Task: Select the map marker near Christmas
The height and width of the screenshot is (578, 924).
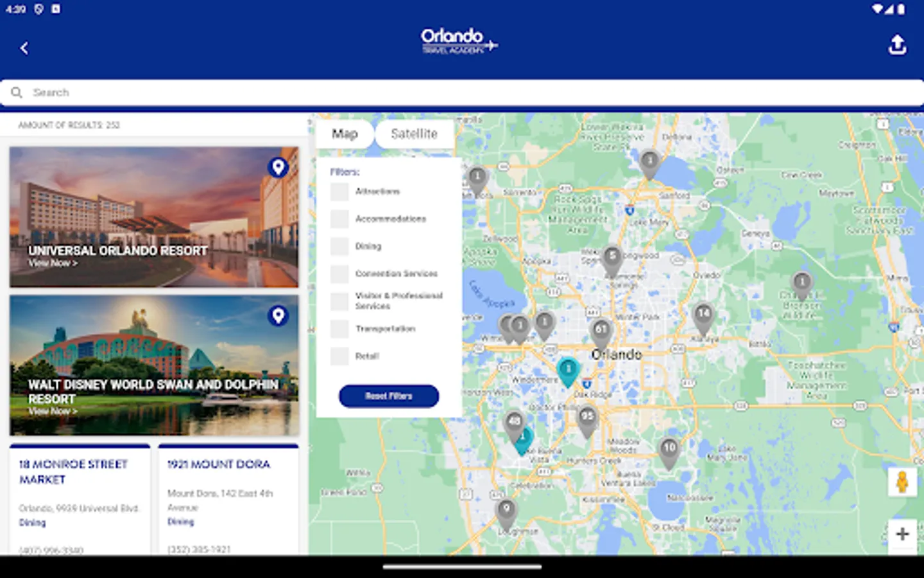Action: click(801, 286)
